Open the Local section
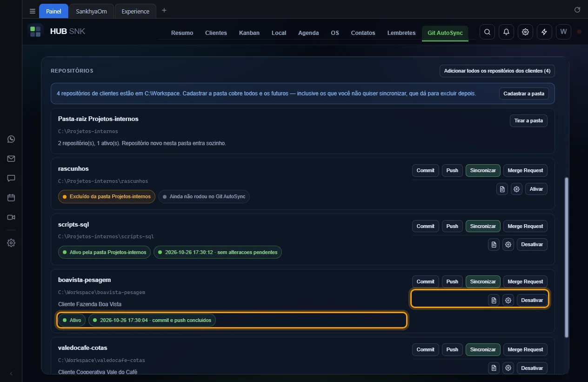Viewport: 588px width, 382px height. [x=279, y=33]
